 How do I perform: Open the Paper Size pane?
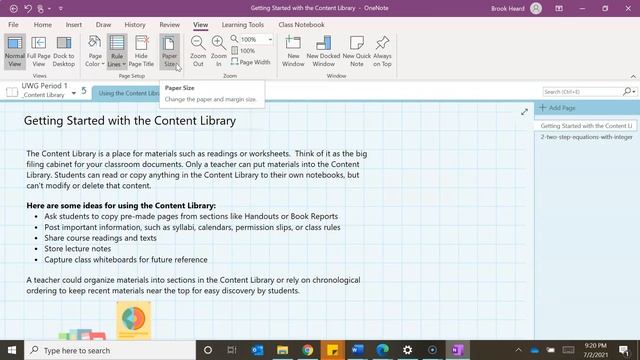click(169, 51)
